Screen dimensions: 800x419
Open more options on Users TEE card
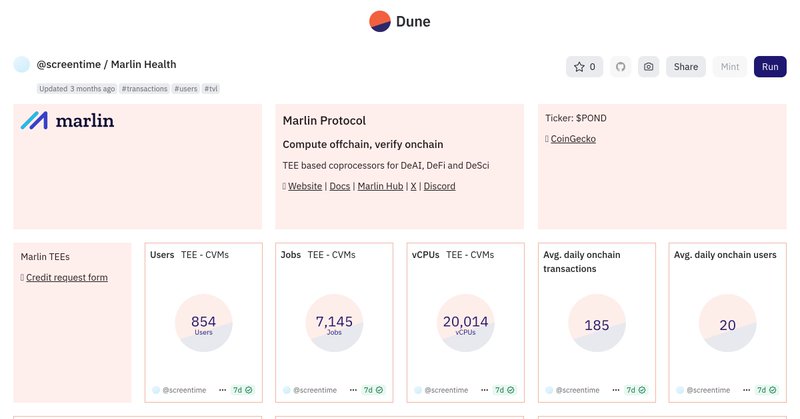point(222,390)
